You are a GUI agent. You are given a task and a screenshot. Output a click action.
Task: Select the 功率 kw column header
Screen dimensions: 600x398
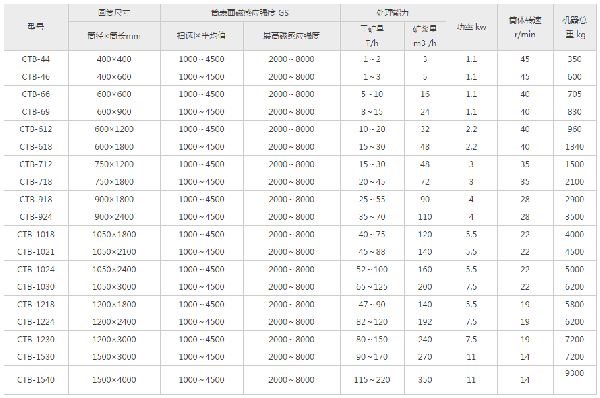click(471, 27)
